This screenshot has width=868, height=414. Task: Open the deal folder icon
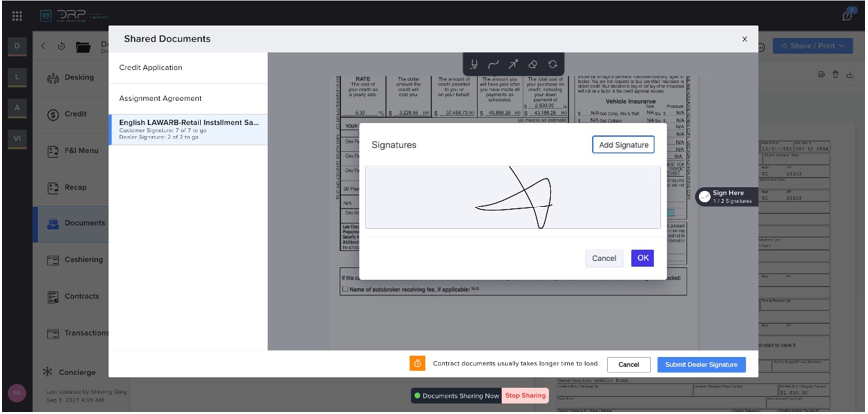point(83,47)
